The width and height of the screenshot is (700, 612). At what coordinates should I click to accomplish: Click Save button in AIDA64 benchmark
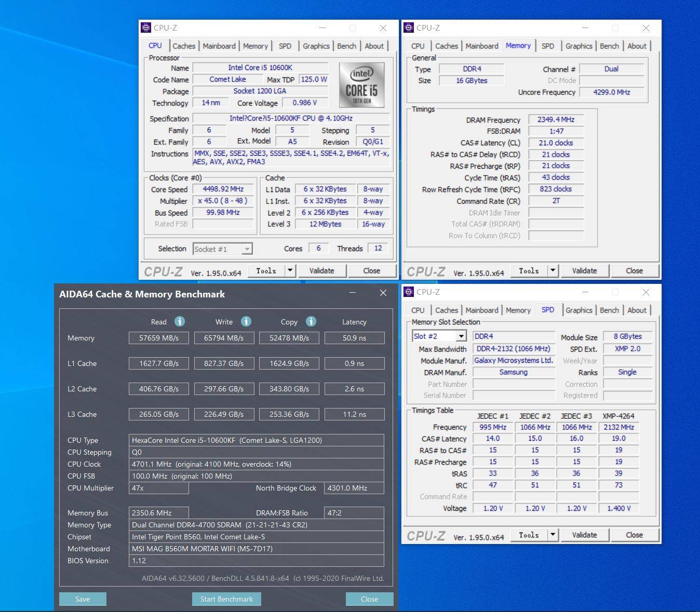tap(83, 599)
